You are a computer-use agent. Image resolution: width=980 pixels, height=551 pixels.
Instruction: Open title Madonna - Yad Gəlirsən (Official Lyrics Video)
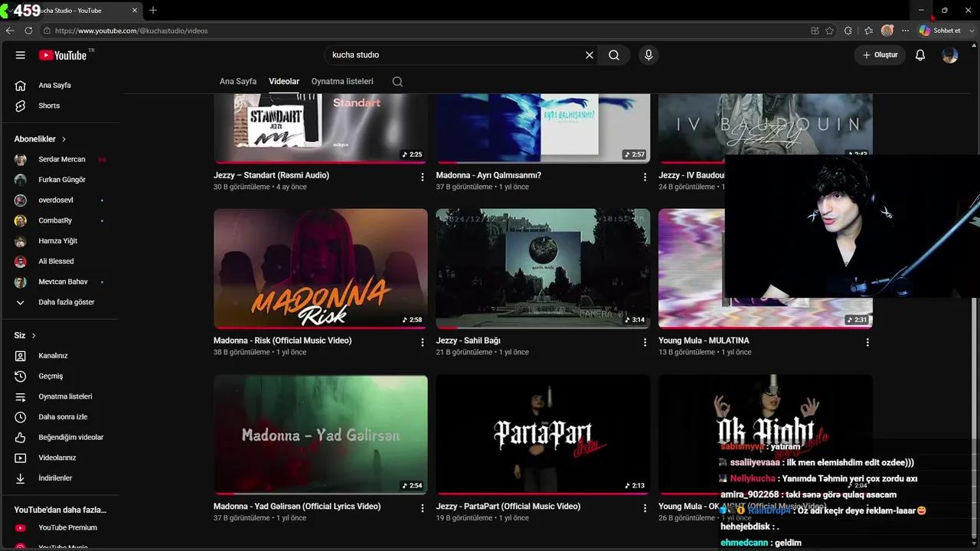[297, 507]
